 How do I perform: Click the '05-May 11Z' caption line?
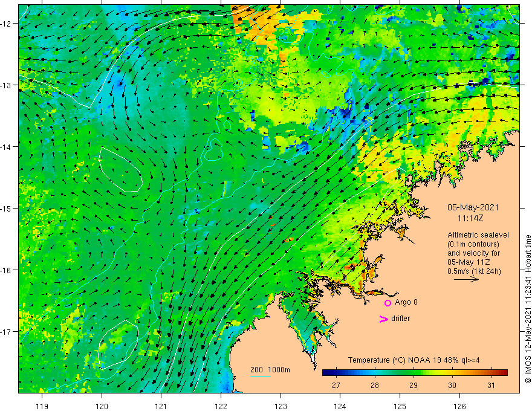click(468, 262)
